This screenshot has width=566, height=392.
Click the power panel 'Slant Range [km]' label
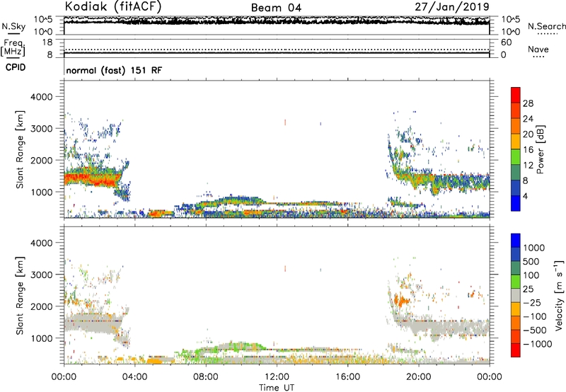20,149
